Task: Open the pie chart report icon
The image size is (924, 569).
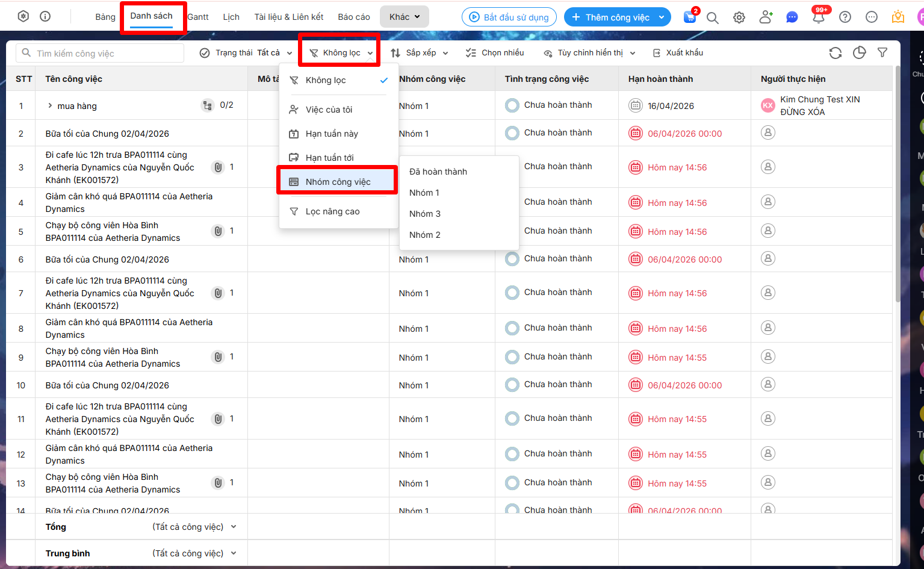Action: click(860, 53)
